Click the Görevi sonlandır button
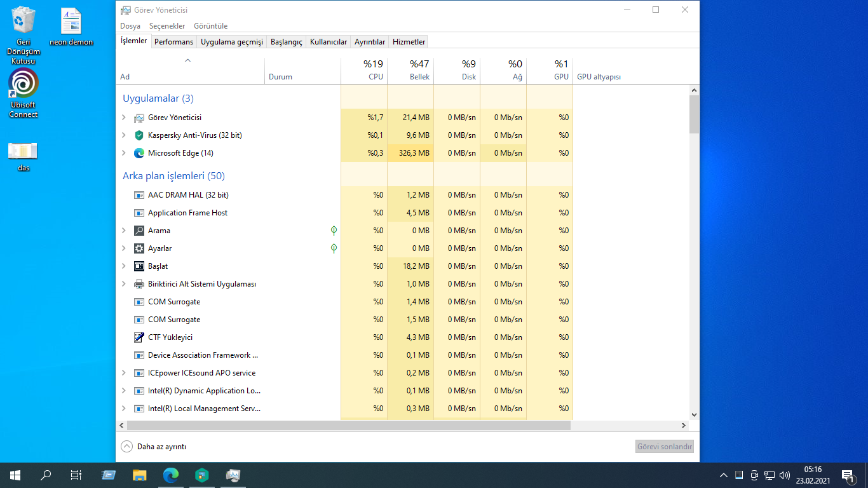The image size is (868, 488). [x=665, y=447]
